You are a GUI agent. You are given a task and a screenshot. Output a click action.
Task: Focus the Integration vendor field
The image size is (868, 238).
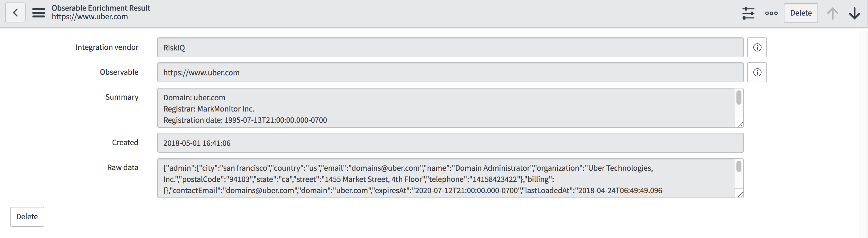(x=450, y=47)
